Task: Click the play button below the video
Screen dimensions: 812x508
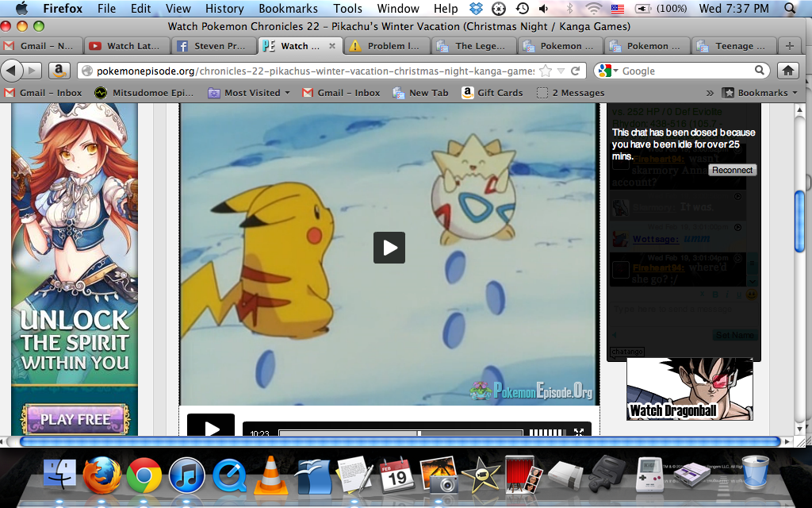Action: 211,425
